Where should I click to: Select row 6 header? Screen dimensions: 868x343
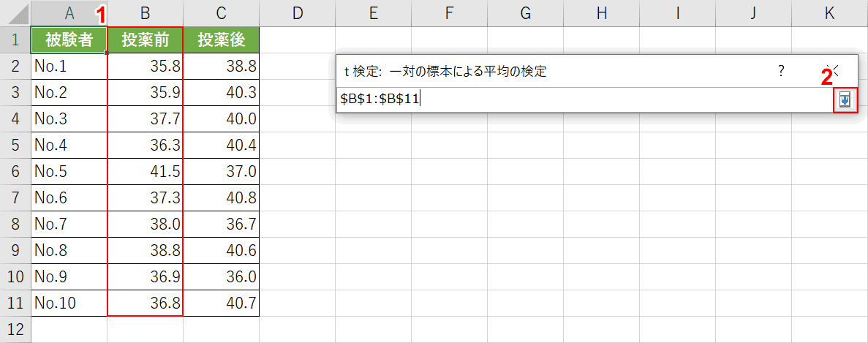coord(15,171)
